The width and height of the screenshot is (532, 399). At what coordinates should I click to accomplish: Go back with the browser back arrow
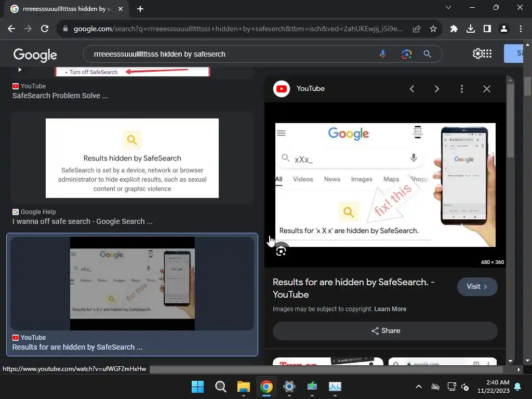(11, 29)
